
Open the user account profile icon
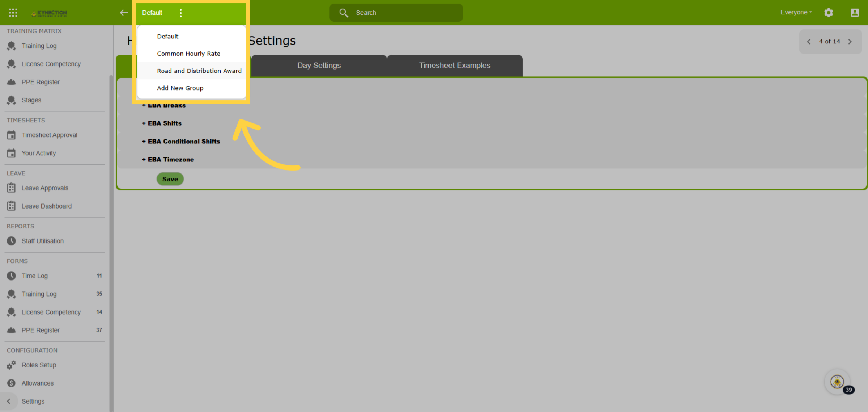[x=855, y=13]
